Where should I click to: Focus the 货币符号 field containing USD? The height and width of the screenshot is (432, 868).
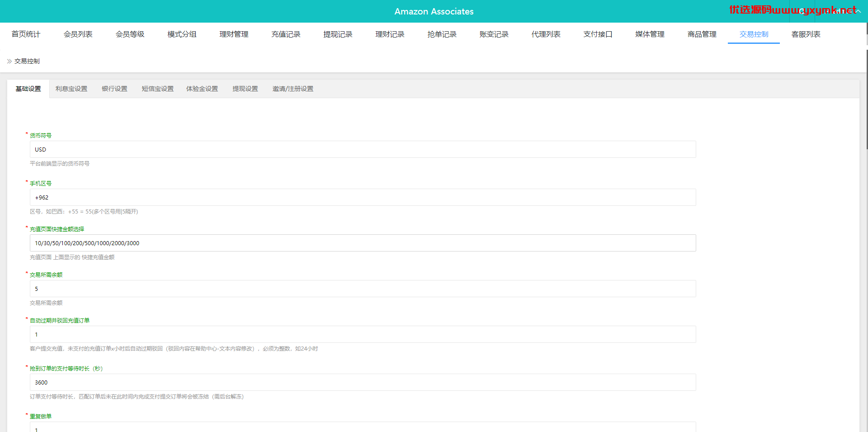click(x=363, y=149)
